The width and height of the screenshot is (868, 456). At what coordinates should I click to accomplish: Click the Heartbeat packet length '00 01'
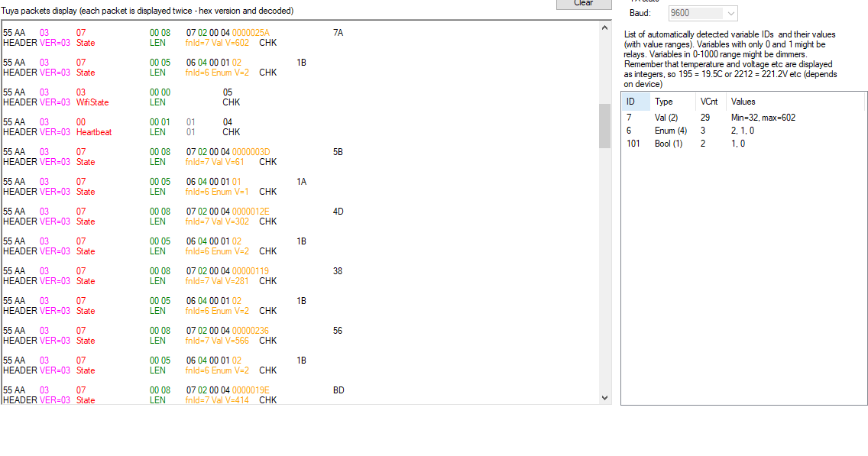click(x=160, y=122)
